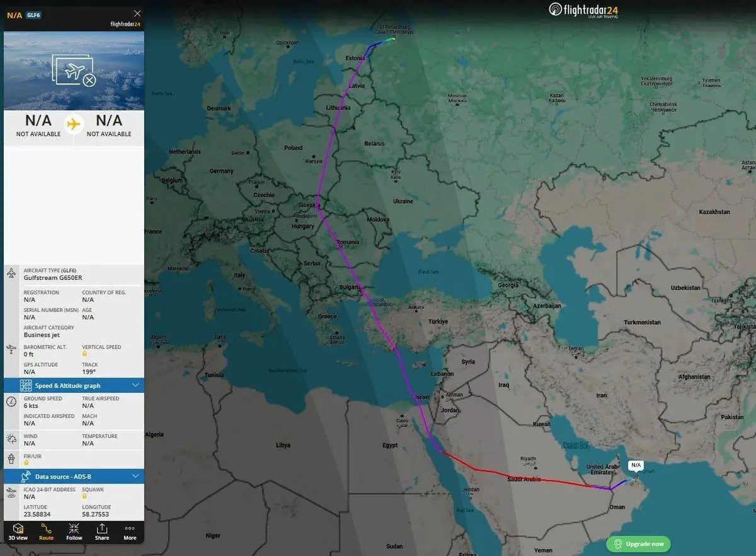Click the satellite dish Data source icon
Viewport: 756px width, 556px height.
(25, 477)
